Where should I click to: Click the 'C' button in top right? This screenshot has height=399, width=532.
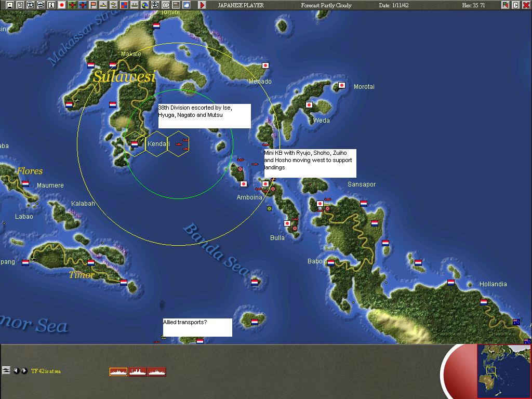(x=516, y=5)
